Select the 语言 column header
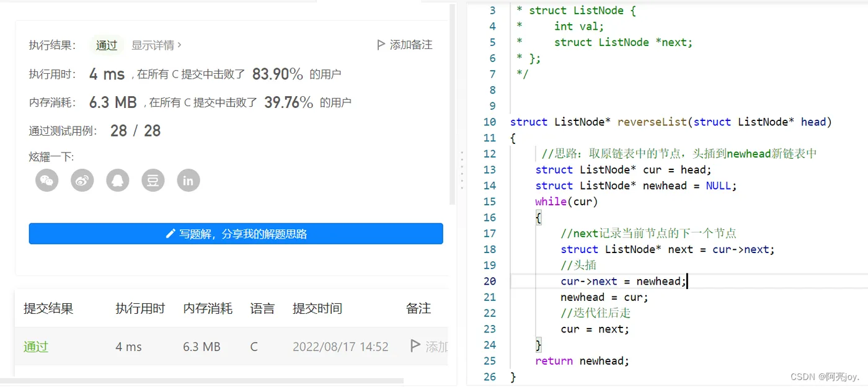This screenshot has width=868, height=387. [262, 308]
